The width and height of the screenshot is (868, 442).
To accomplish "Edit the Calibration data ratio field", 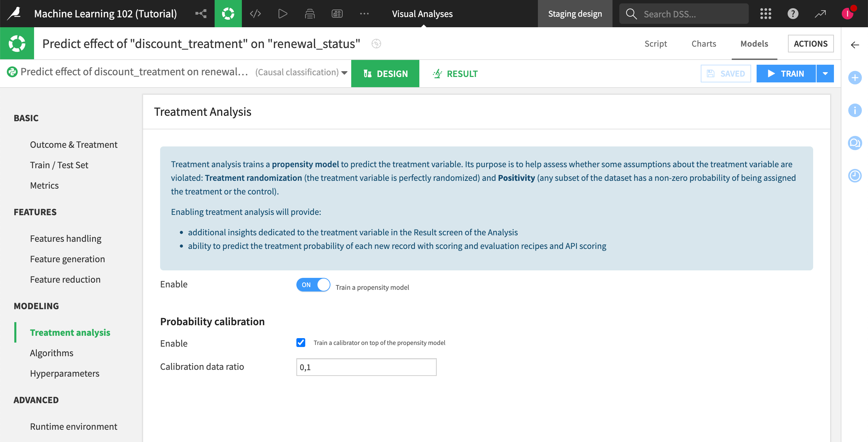I will point(366,367).
